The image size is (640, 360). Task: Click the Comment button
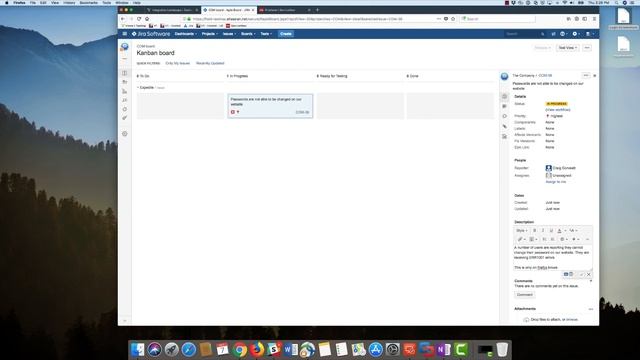coord(524,295)
